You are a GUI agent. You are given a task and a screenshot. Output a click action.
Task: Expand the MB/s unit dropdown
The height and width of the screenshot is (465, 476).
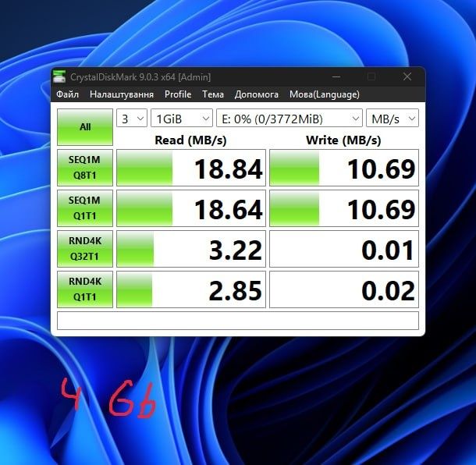coord(393,118)
